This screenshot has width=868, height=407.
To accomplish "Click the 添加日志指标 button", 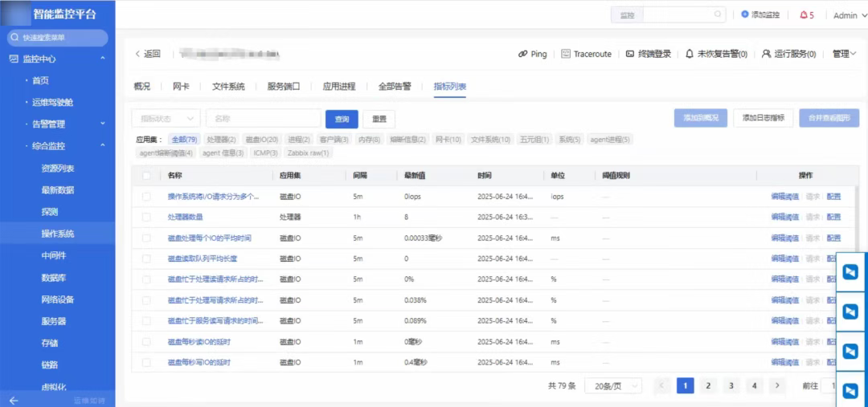I will coord(764,118).
